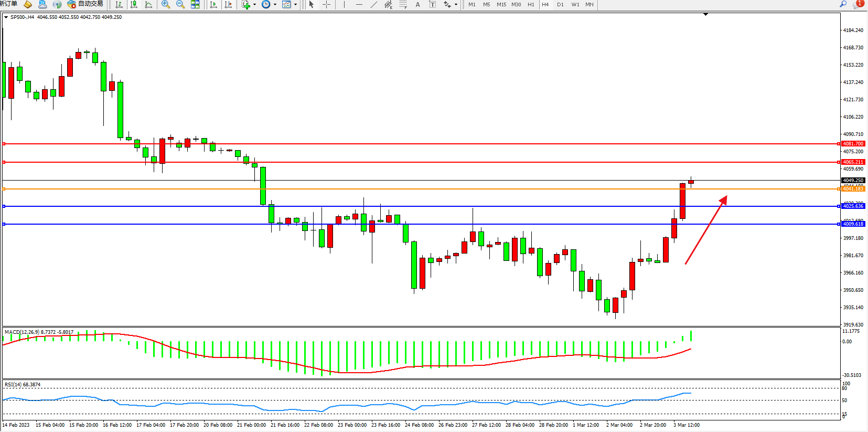The width and height of the screenshot is (868, 432).
Task: Expand the Indicators list dropdown arrow
Action: coord(255,5)
